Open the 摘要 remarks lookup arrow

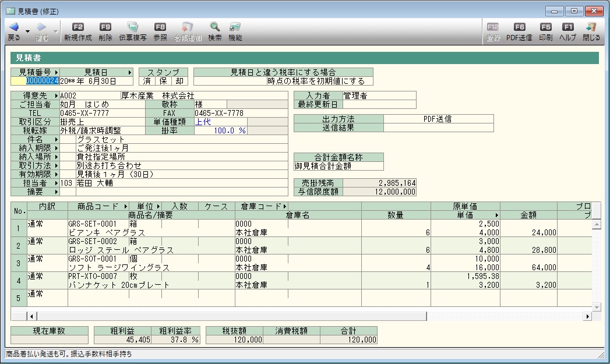coord(57,192)
